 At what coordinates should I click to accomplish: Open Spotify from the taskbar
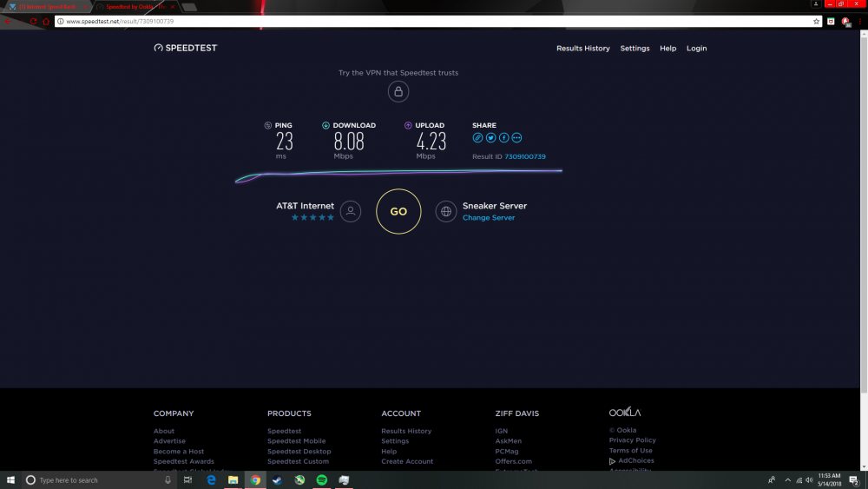322,480
